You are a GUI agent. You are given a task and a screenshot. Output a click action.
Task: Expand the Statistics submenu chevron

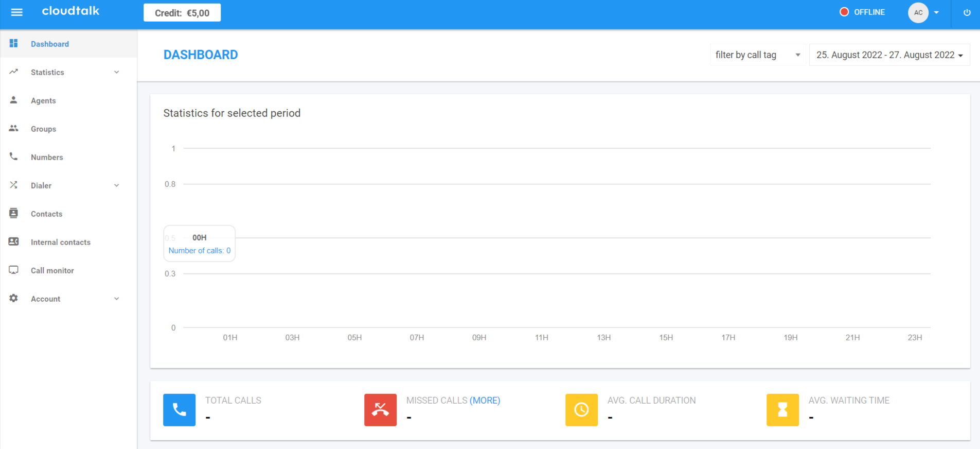117,72
